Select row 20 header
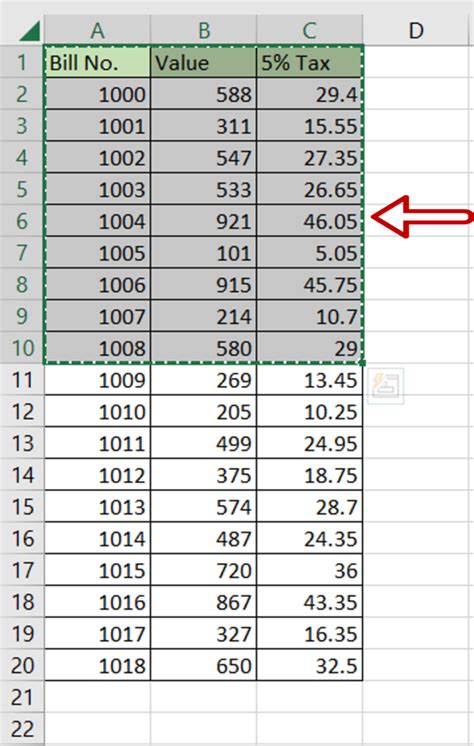This screenshot has width=474, height=746. [x=22, y=665]
